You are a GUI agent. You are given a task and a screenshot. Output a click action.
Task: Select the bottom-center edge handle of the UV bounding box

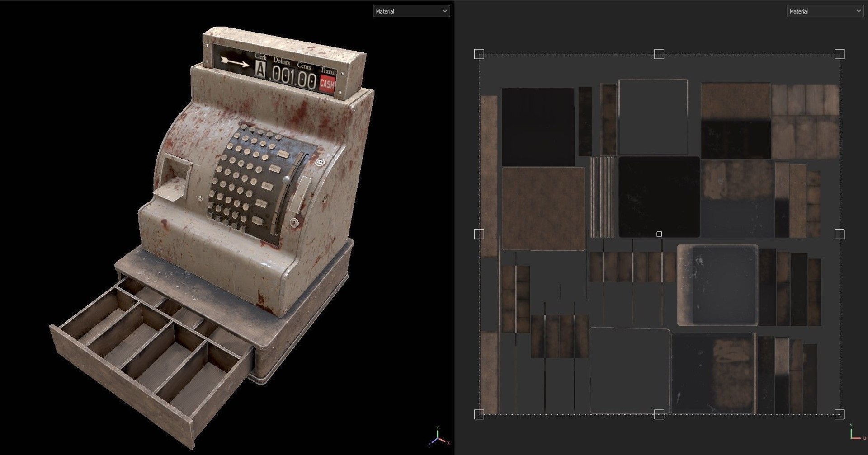[659, 414]
